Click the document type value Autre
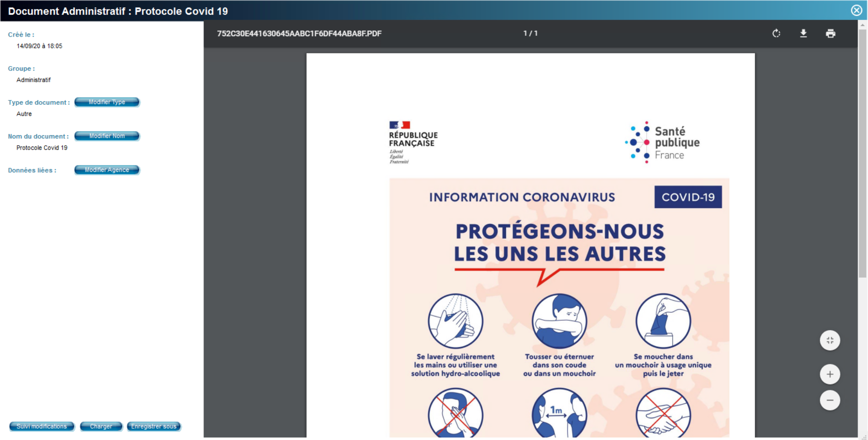868x440 pixels. [24, 114]
